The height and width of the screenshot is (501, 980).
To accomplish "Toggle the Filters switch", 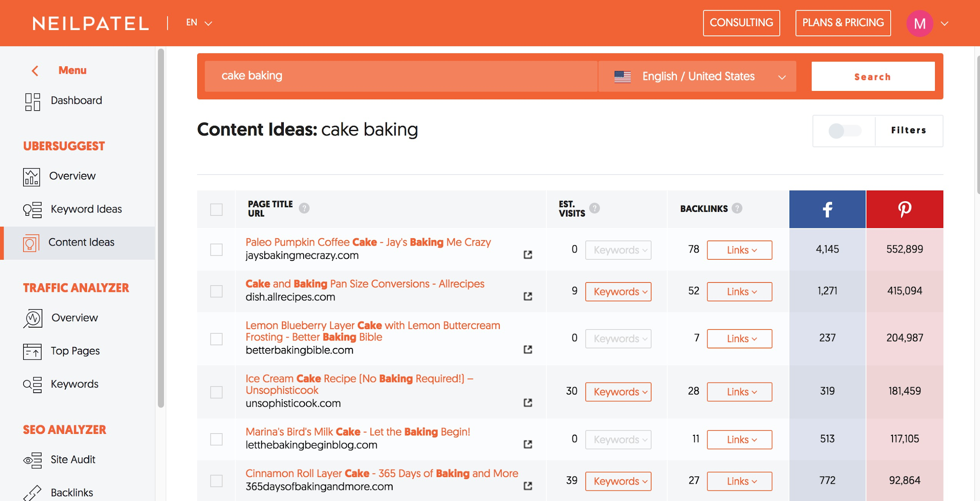I will click(x=845, y=131).
